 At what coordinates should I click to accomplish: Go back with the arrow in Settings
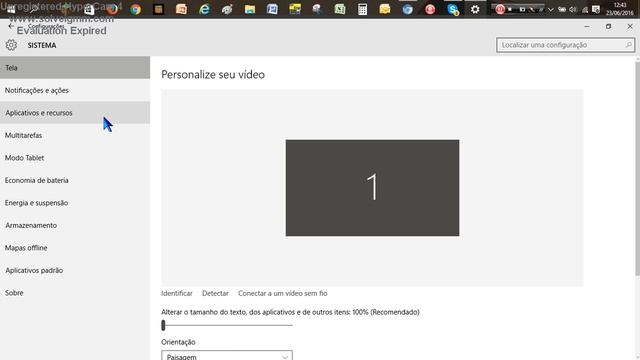pos(11,26)
